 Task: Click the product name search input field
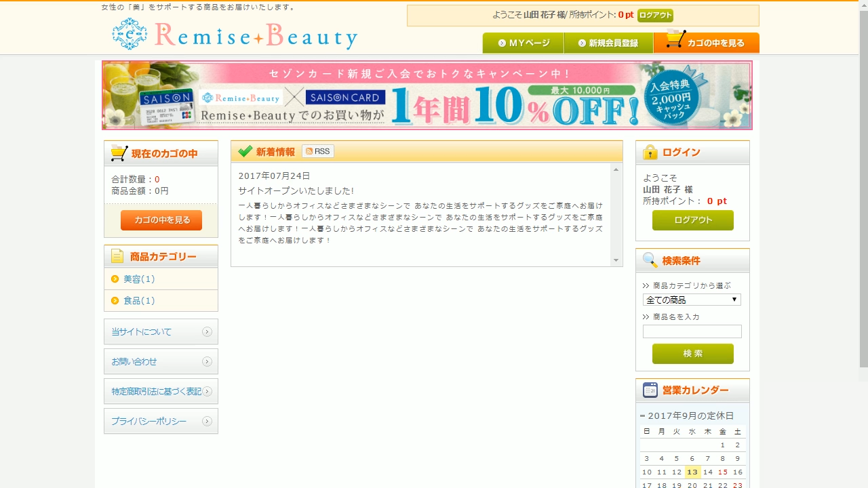692,331
